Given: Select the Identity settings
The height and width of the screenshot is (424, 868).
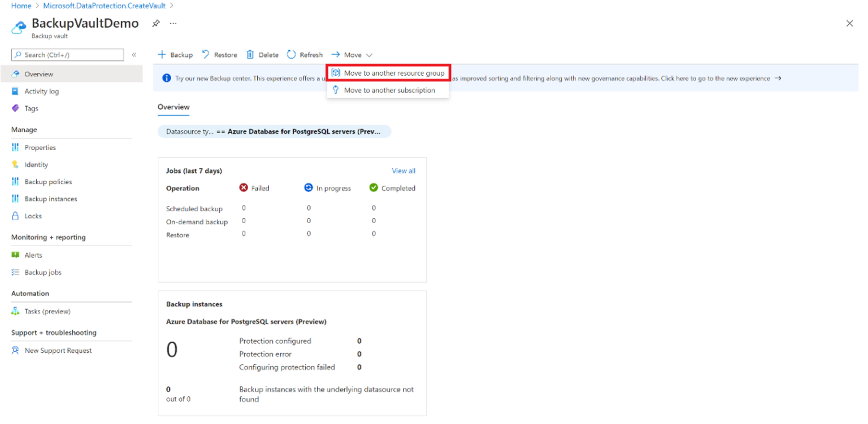Looking at the screenshot, I should coord(35,164).
